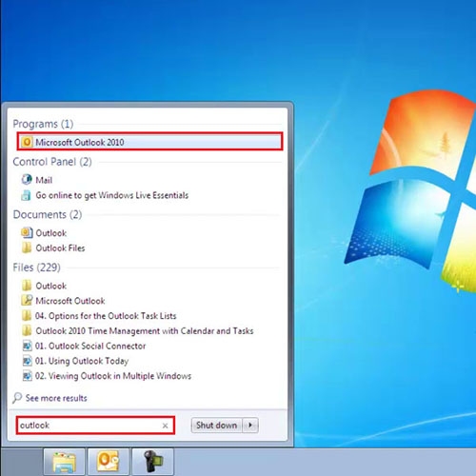
Task: Open the Outlook folder under Files
Action: tap(51, 286)
